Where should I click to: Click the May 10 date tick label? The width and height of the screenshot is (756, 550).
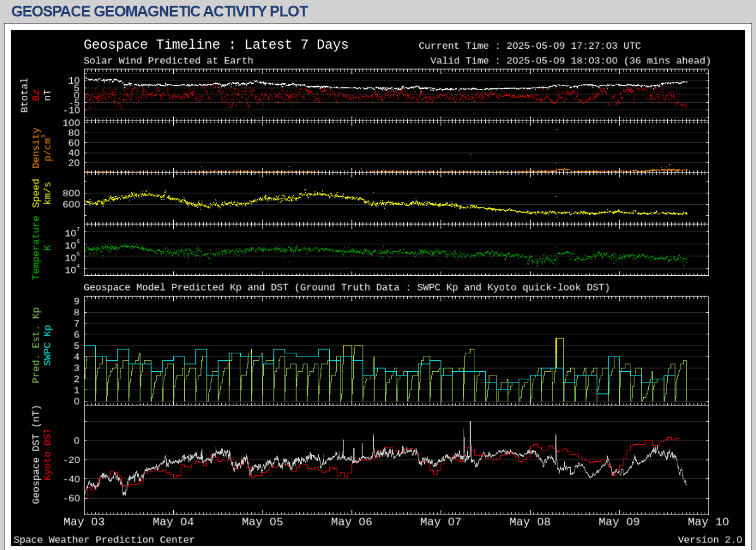click(x=708, y=522)
